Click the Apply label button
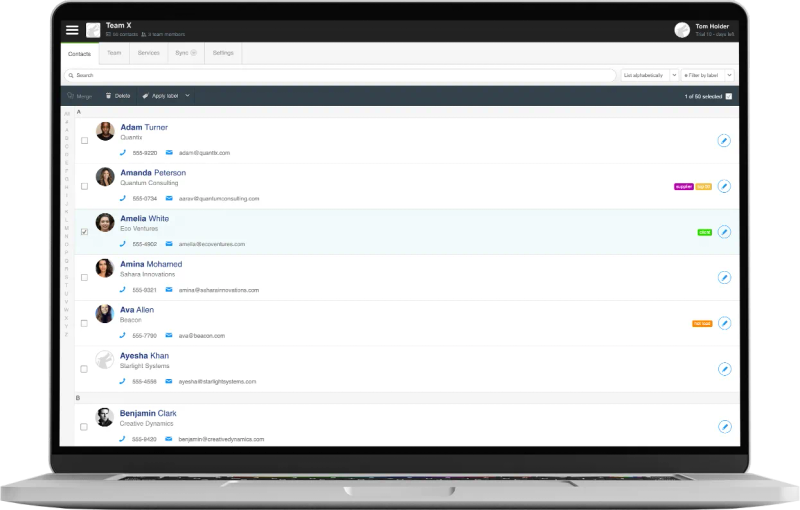This screenshot has width=800, height=510. pyautogui.click(x=160, y=96)
